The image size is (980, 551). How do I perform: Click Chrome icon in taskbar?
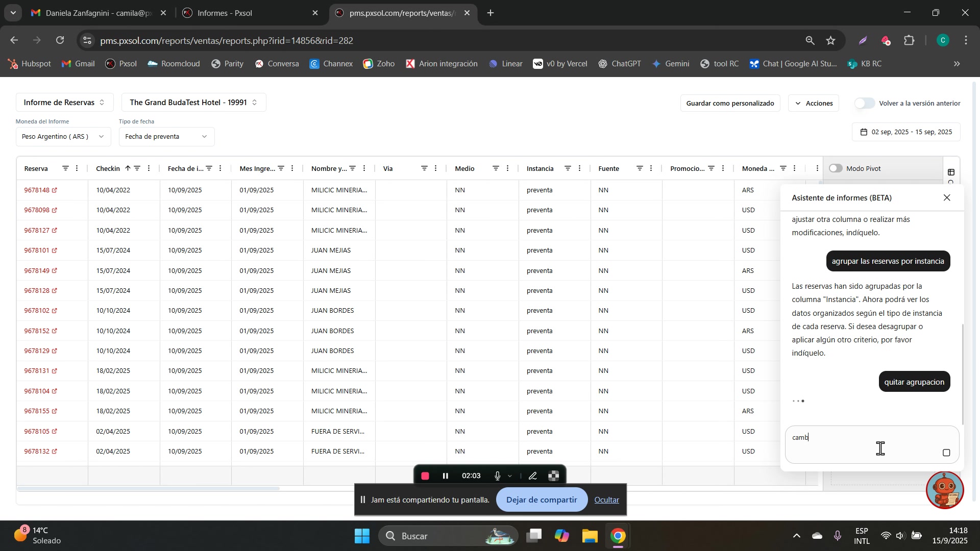point(618,536)
